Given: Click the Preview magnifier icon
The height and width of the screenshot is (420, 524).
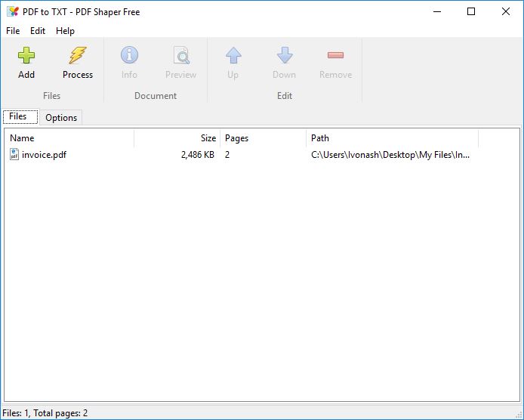Looking at the screenshot, I should (180, 55).
